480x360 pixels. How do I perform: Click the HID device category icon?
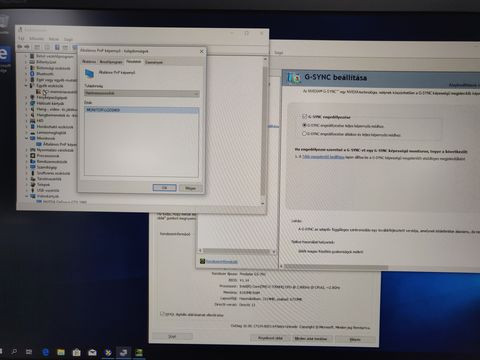coord(33,121)
